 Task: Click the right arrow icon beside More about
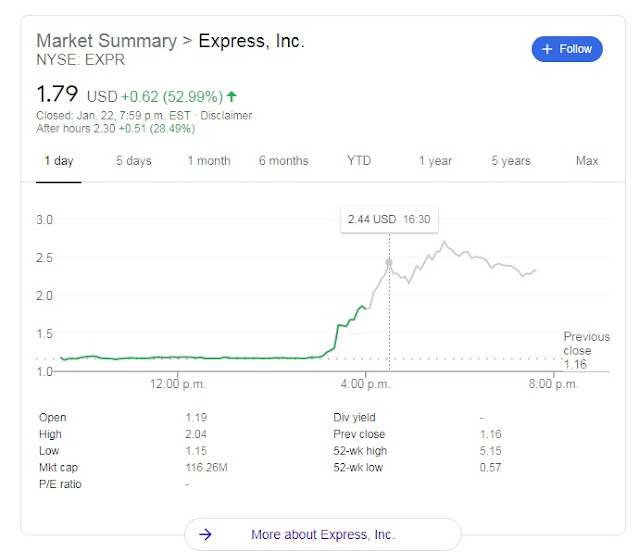pyautogui.click(x=205, y=534)
